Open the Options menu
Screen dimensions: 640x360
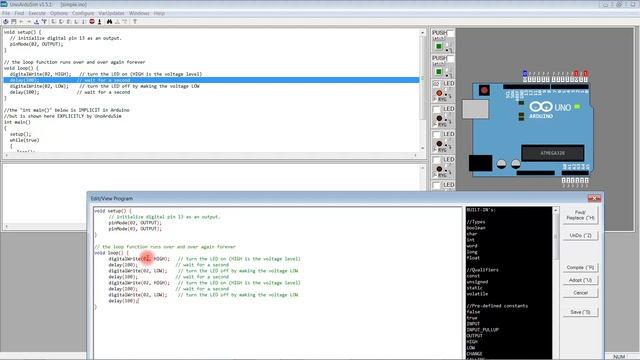pyautogui.click(x=59, y=13)
